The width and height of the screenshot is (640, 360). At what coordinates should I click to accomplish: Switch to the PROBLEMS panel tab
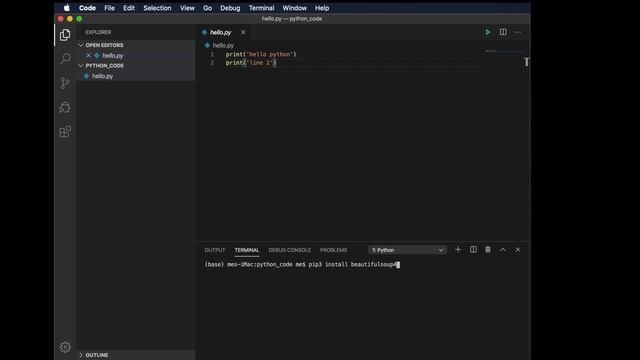coord(333,250)
